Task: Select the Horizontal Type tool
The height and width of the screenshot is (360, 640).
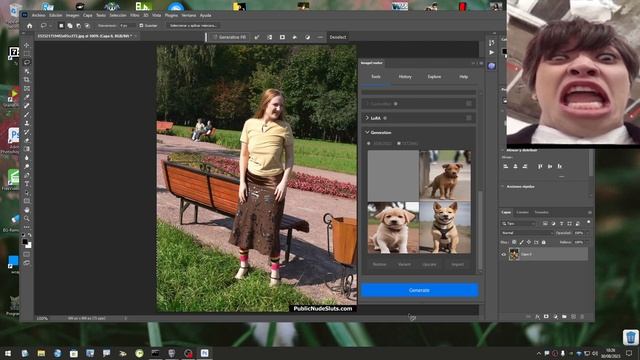Action: pyautogui.click(x=27, y=184)
